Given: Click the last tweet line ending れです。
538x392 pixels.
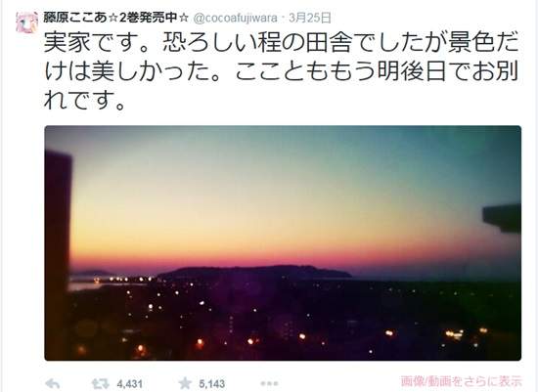Looking at the screenshot, I should point(84,100).
